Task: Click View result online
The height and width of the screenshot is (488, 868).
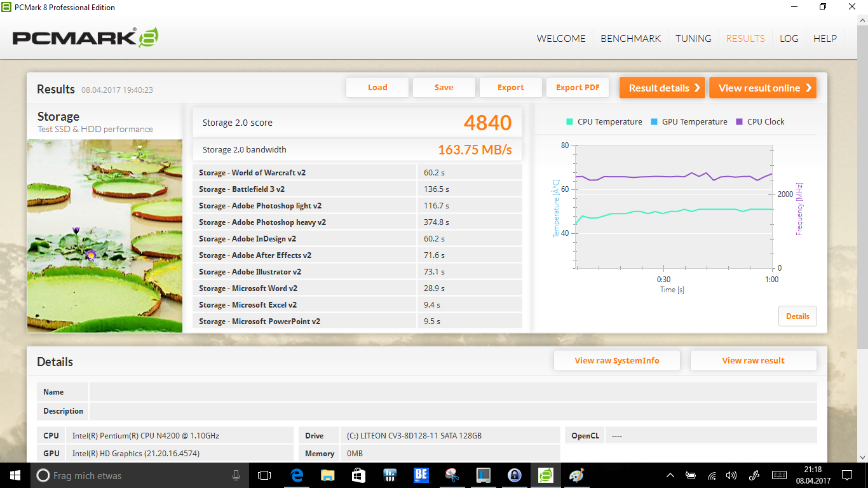Action: tap(763, 88)
